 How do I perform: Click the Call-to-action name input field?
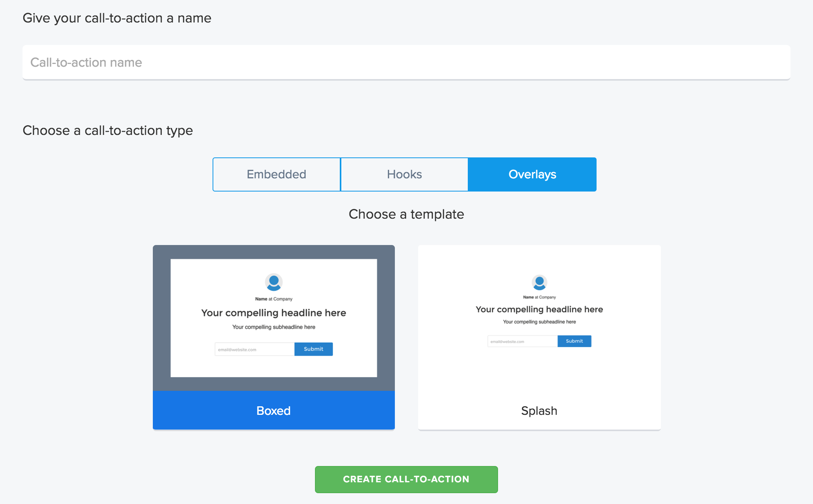point(406,62)
